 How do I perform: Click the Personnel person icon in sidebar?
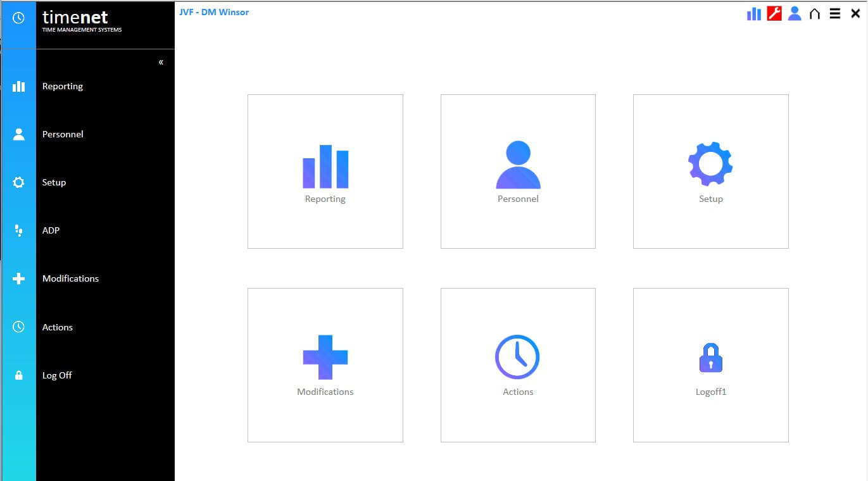[x=19, y=134]
